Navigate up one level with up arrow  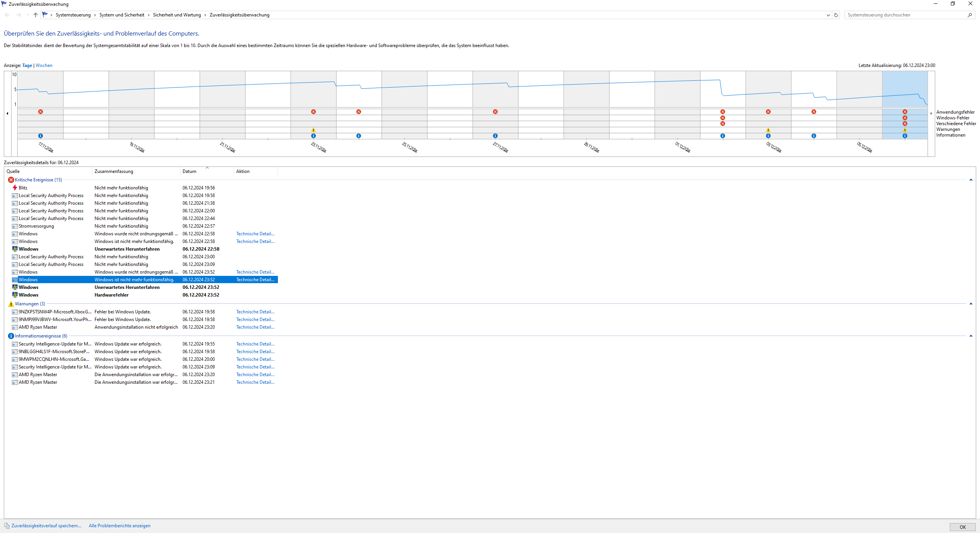pos(36,15)
